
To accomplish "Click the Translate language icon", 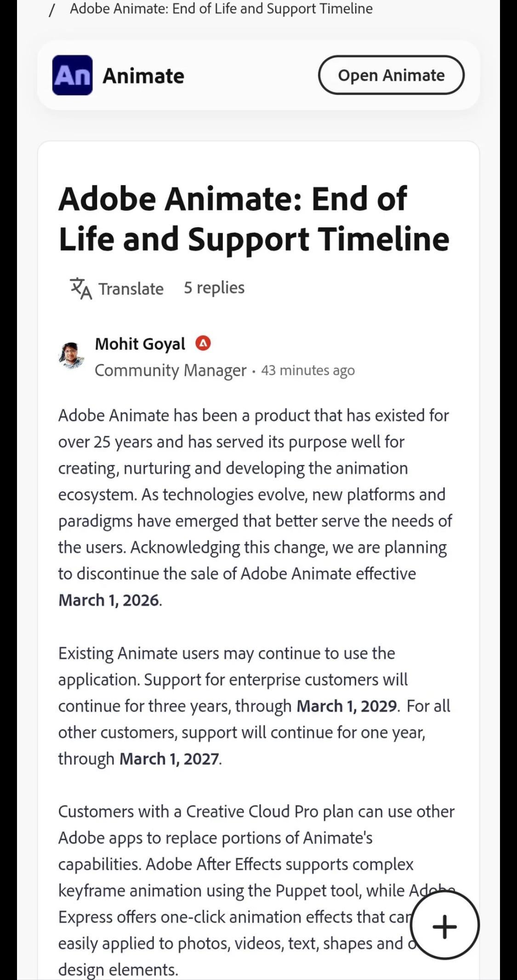I will click(x=81, y=288).
